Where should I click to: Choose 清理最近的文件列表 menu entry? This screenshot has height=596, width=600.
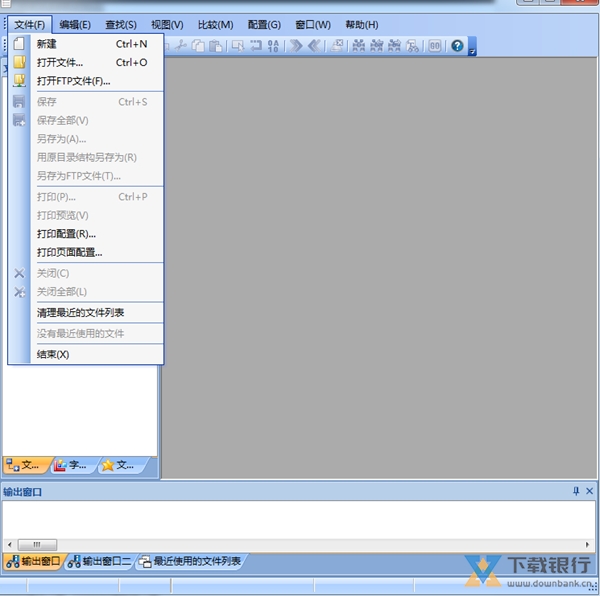pos(86,313)
